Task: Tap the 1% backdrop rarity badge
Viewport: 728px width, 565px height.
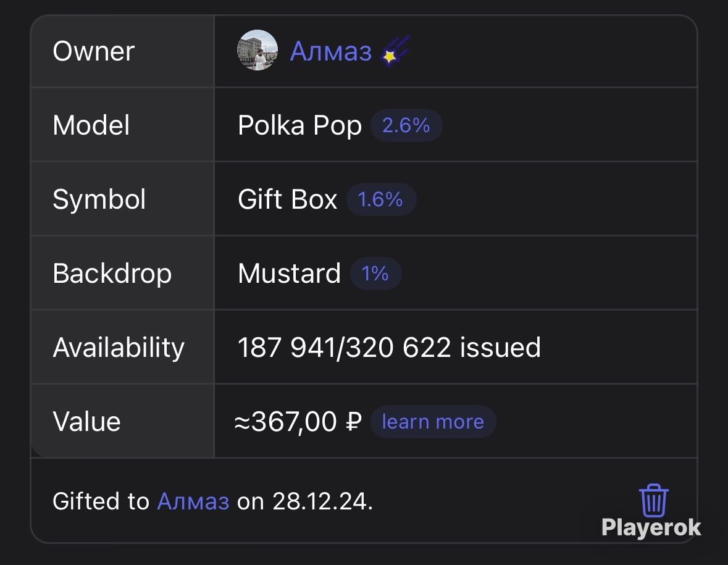Action: coord(375,274)
